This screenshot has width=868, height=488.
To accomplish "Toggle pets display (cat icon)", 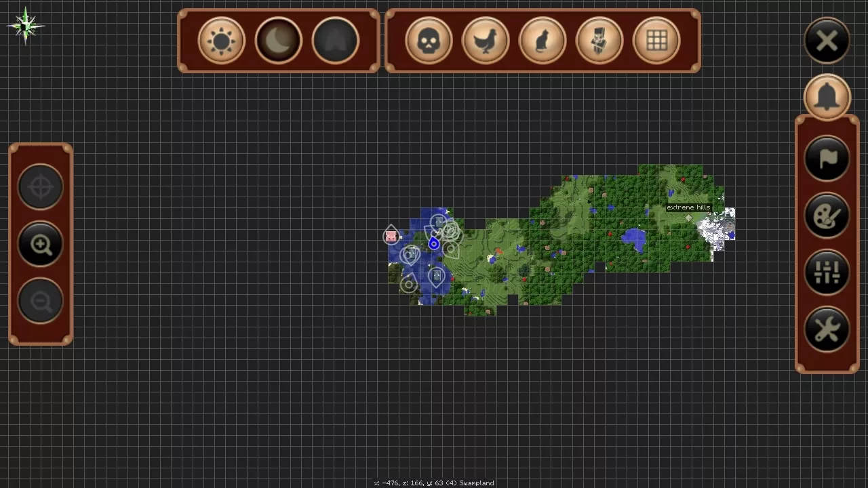I will (x=542, y=41).
